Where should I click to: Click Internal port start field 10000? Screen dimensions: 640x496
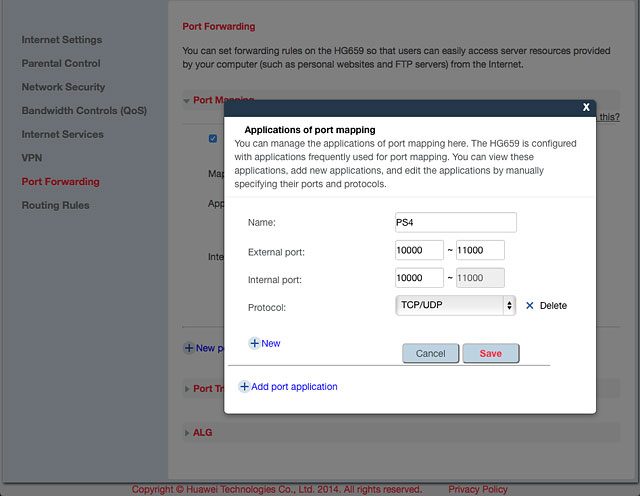coord(419,278)
